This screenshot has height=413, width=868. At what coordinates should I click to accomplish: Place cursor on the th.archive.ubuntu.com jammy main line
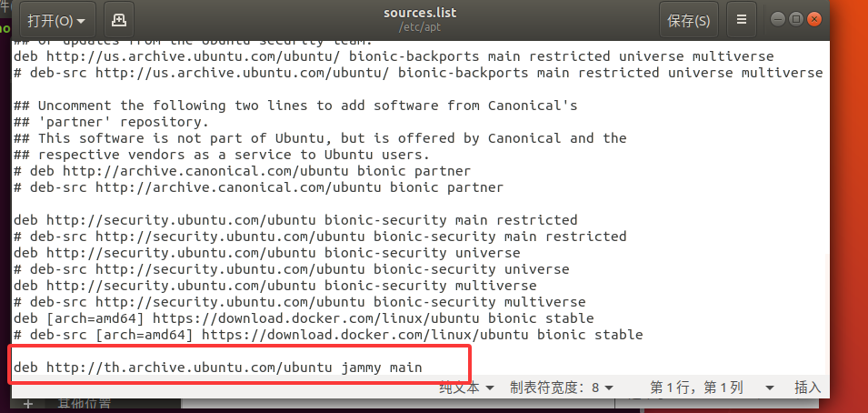[x=217, y=367]
